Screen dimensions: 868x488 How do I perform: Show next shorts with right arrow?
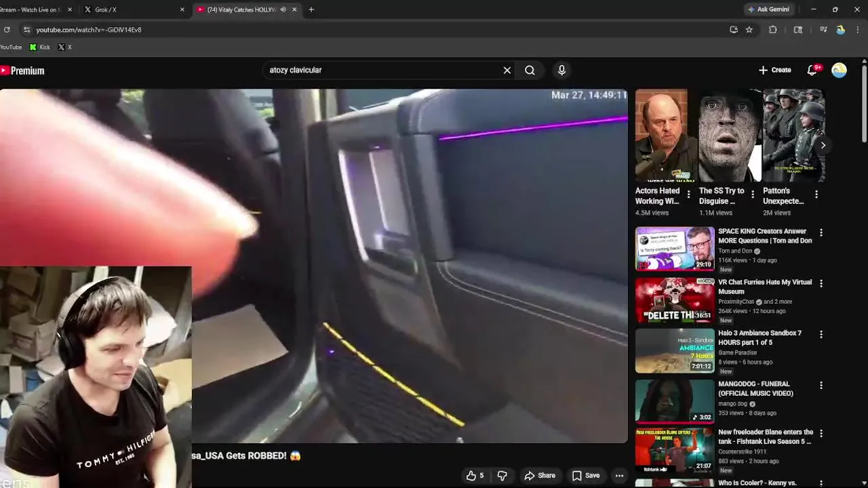(x=823, y=145)
